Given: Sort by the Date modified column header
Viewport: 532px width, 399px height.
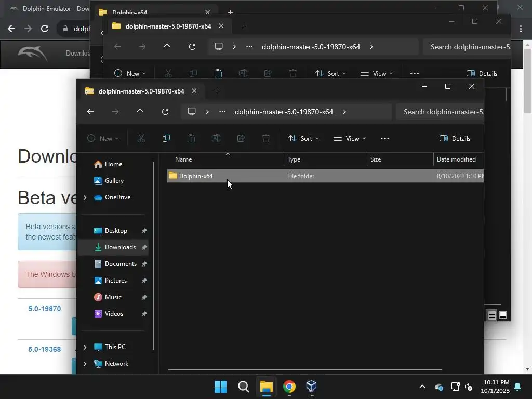Looking at the screenshot, I should 458,159.
